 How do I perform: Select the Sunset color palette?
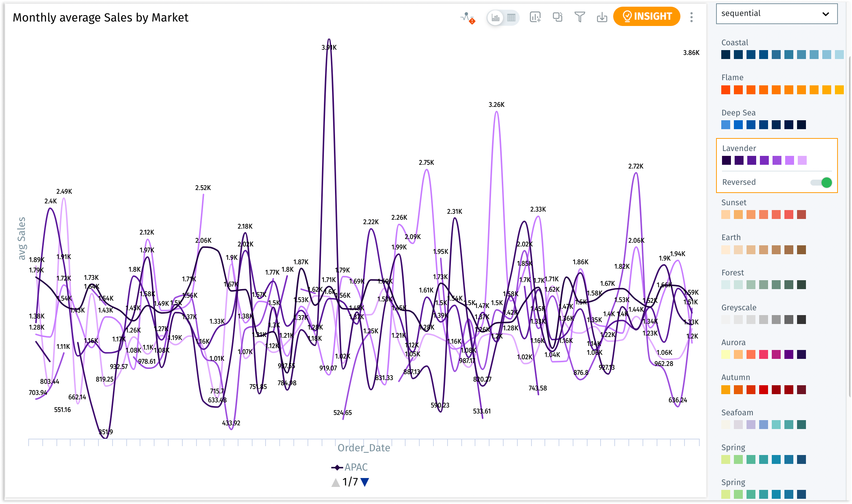(763, 215)
